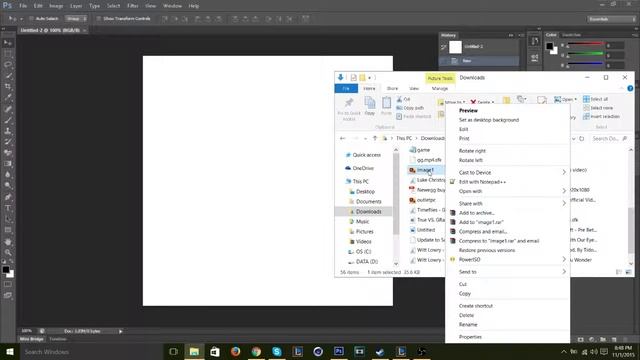Toggle Show Transform Controls checkbox
This screenshot has height=360, width=640.
(x=98, y=19)
